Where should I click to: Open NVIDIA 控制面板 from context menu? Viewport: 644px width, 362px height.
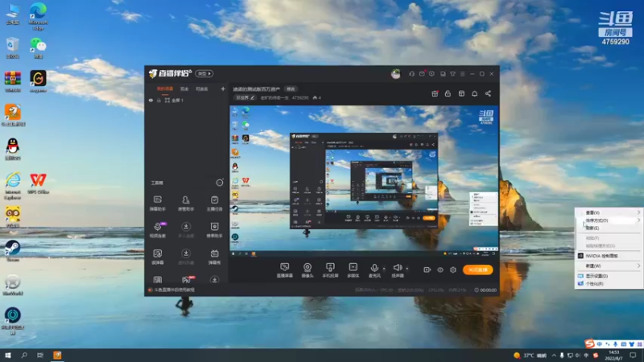click(x=609, y=256)
